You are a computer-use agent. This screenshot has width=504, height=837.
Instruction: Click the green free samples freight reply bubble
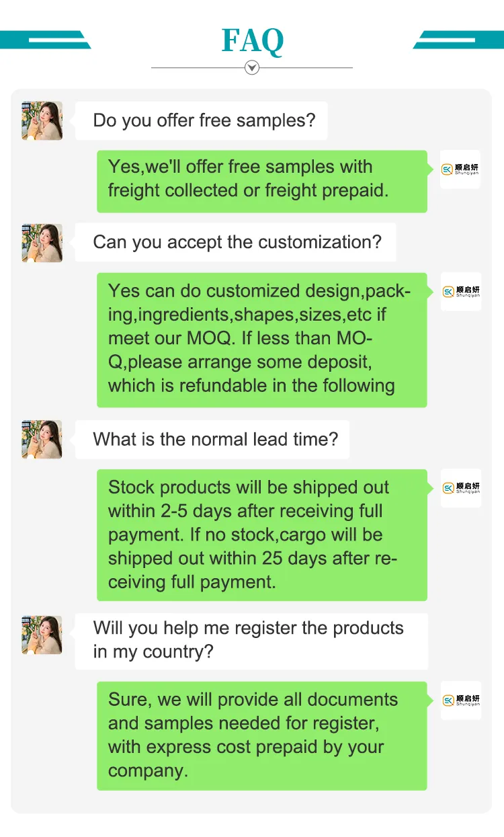coord(262,181)
